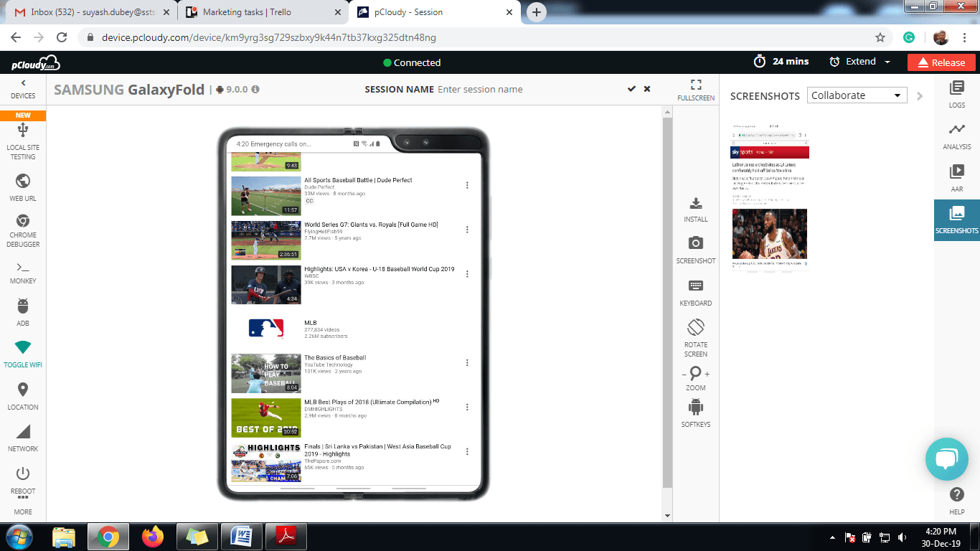Go back to Devices list
This screenshot has height=551, width=980.
coord(23,90)
